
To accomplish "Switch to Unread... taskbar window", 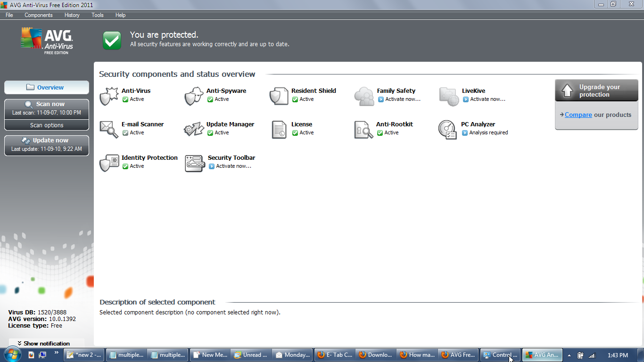I will pos(251,355).
